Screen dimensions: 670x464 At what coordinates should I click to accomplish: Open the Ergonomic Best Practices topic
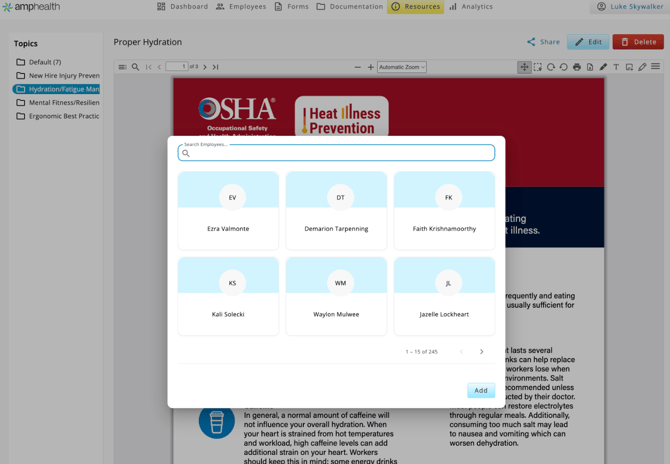56,116
